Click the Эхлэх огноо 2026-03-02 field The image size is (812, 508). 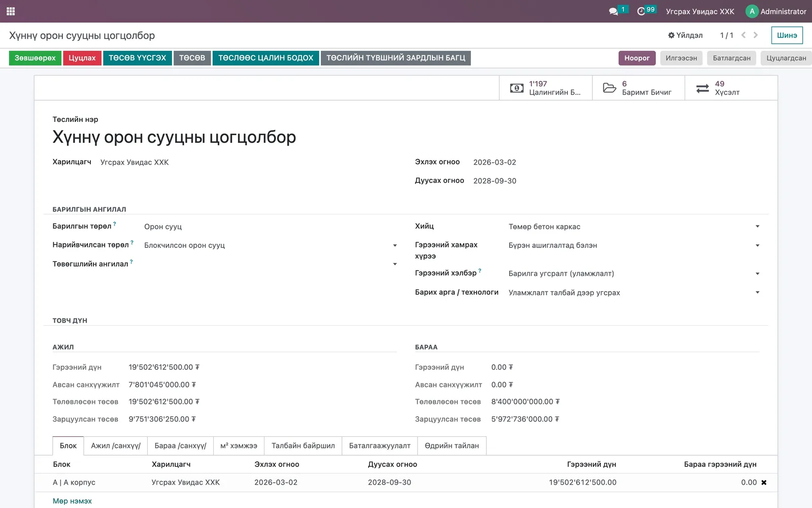click(495, 162)
